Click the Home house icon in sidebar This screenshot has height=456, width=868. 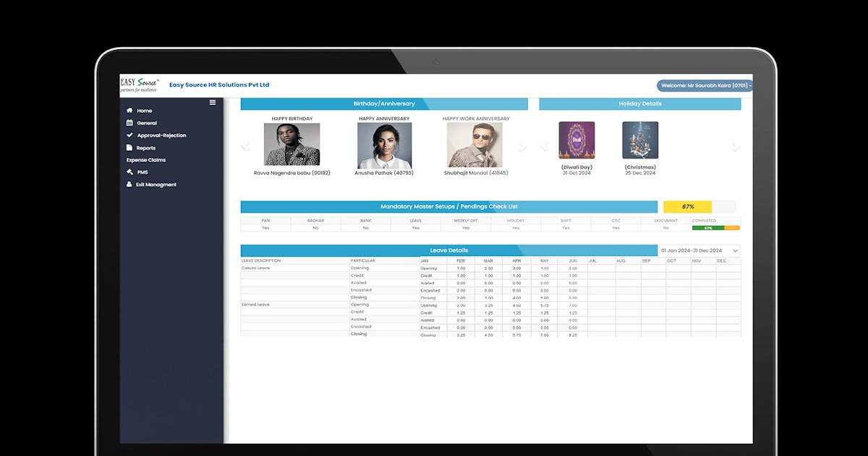click(x=129, y=111)
